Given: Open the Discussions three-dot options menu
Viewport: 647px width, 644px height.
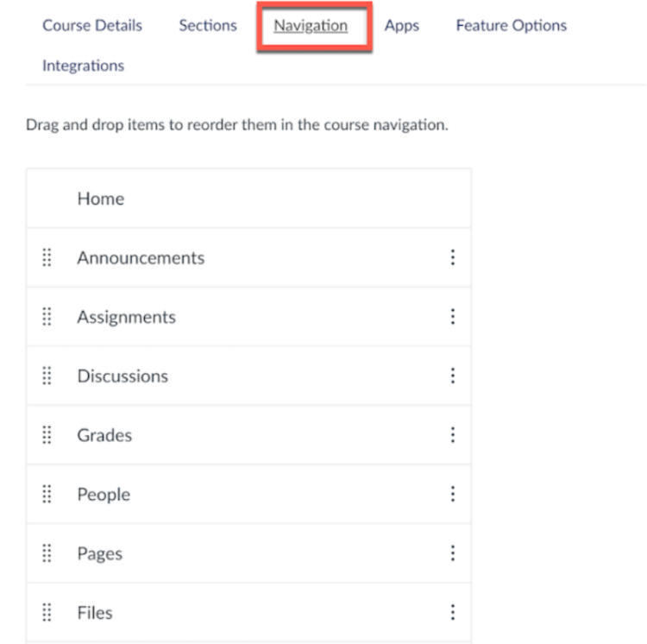Looking at the screenshot, I should pyautogui.click(x=452, y=376).
